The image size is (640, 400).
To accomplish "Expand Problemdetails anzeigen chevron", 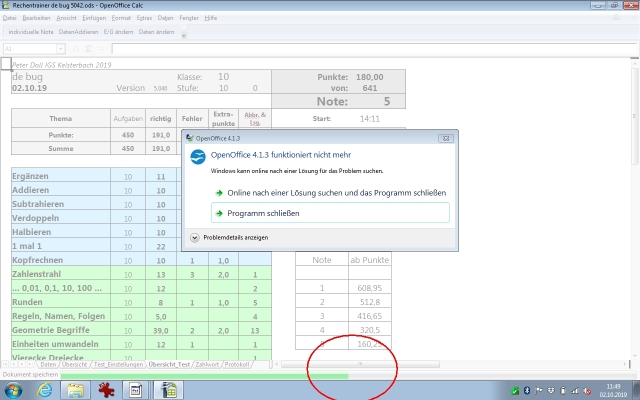I will [x=195, y=238].
